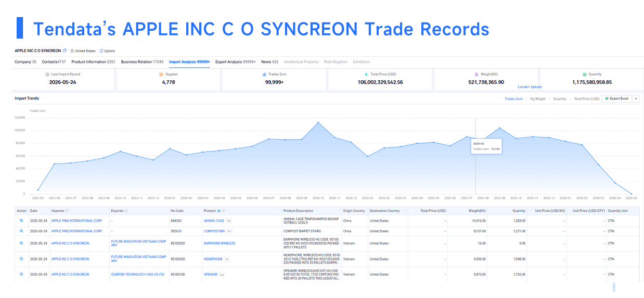Expand the +2 badge next to SPEAKER
The width and height of the screenshot is (644, 298).
tap(222, 275)
